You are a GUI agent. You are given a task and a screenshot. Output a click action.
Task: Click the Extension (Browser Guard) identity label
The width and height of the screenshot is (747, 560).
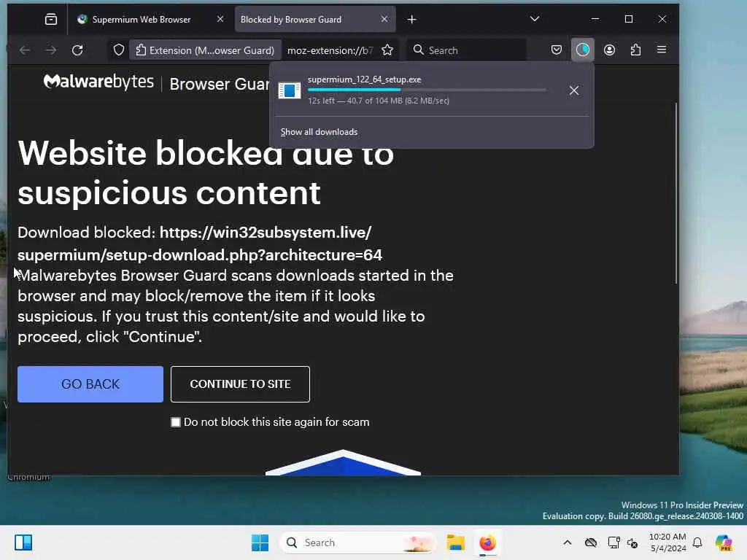pos(205,50)
